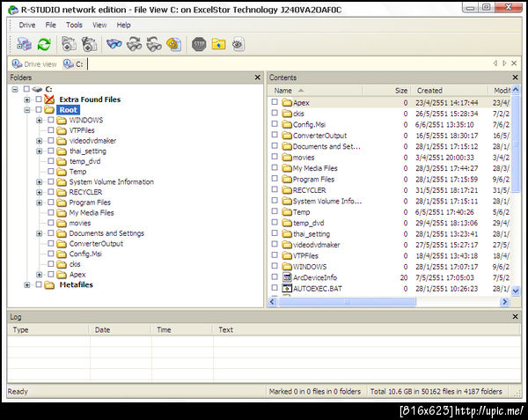Close the Log panel
528x420 pixels.
515,317
